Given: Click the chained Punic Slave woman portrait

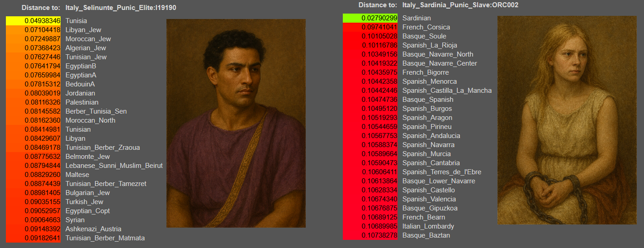Looking at the screenshot, I should pos(567,120).
